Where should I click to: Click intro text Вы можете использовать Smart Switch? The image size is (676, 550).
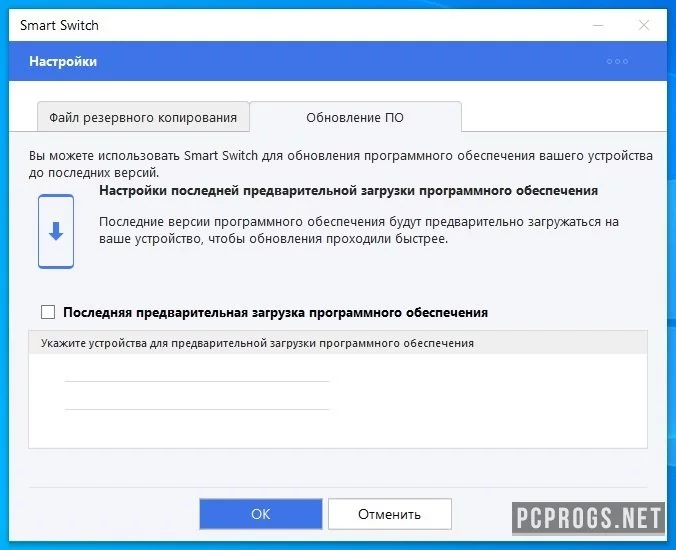[341, 164]
